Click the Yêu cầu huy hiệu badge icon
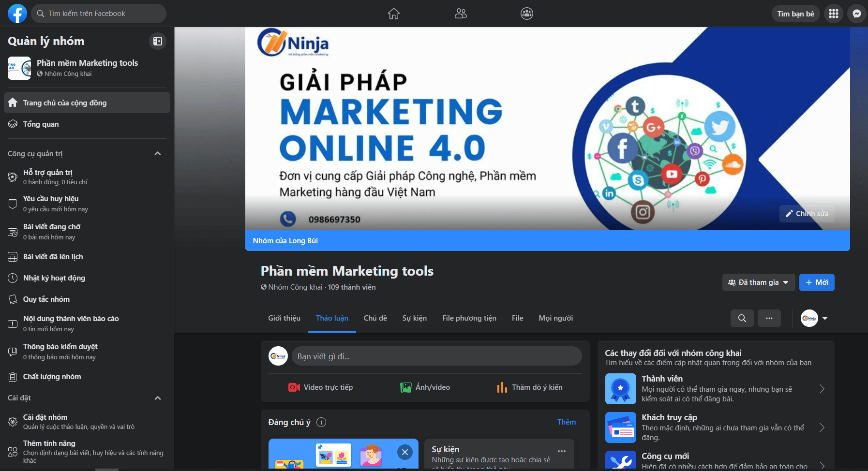Viewport: 868px width, 471px height. [13, 204]
